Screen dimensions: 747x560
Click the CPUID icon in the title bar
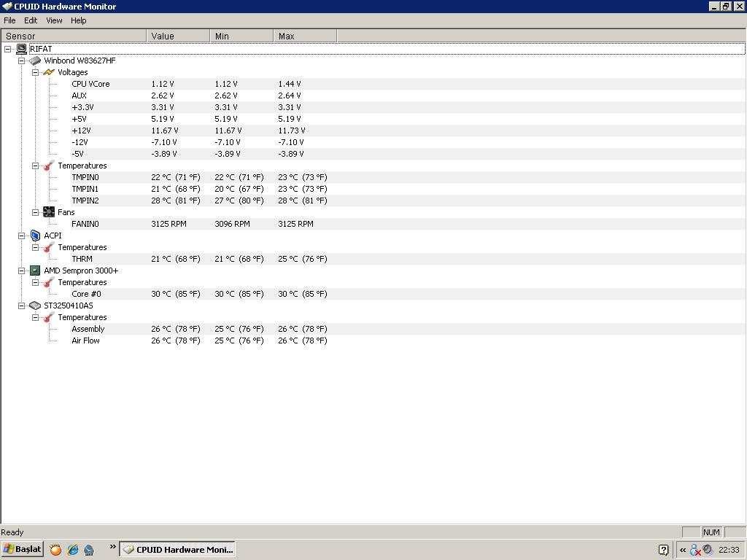coord(7,6)
